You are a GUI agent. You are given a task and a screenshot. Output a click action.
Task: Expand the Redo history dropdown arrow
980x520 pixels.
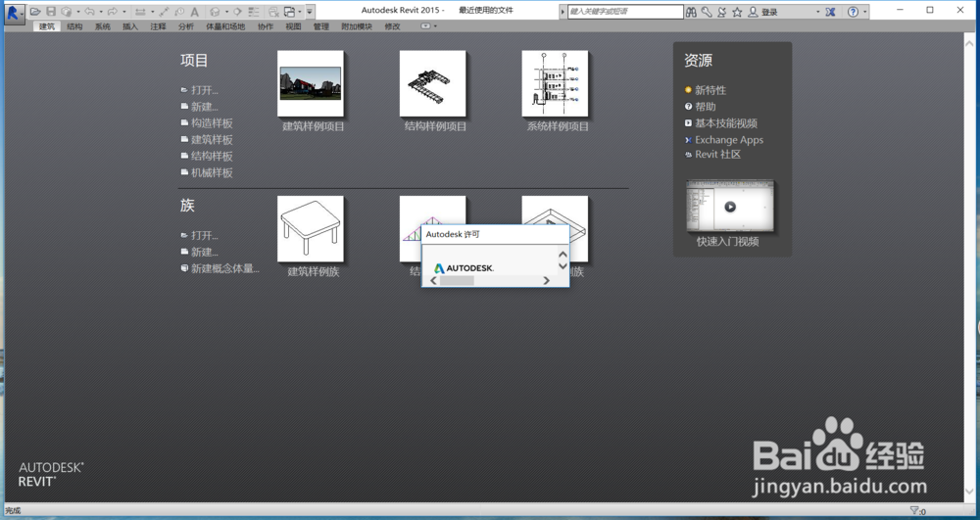click(x=124, y=11)
